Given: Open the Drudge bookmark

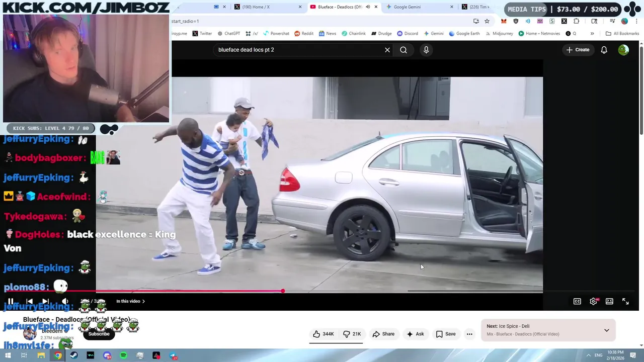Looking at the screenshot, I should tap(381, 34).
